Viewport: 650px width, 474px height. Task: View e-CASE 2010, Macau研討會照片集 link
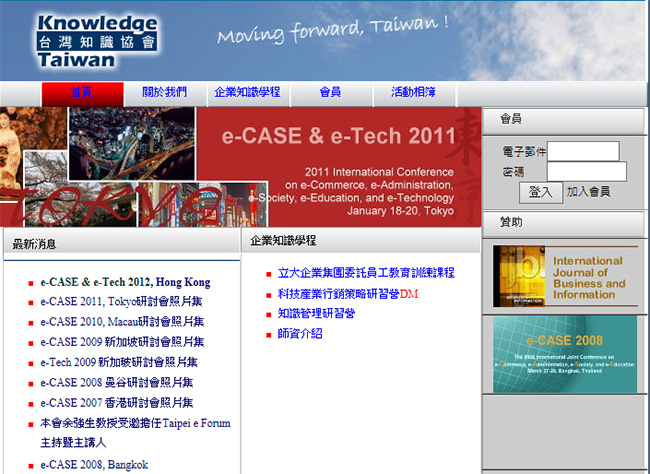122,322
